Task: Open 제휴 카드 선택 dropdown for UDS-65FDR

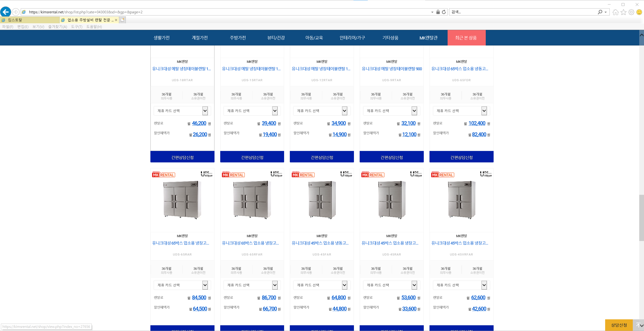Action: point(461,111)
